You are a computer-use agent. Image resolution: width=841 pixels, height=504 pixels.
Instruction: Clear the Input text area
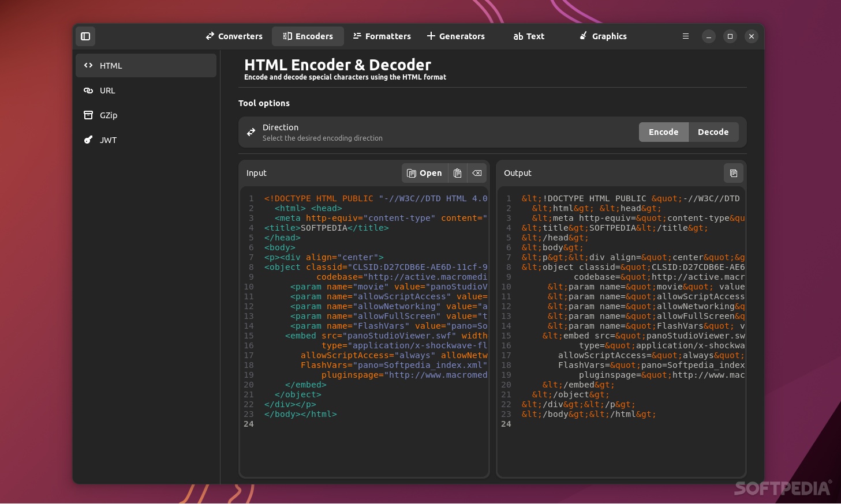click(477, 173)
